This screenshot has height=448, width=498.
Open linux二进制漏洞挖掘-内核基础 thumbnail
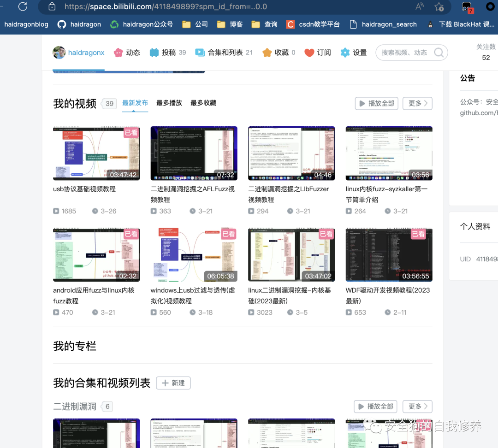[x=291, y=254]
